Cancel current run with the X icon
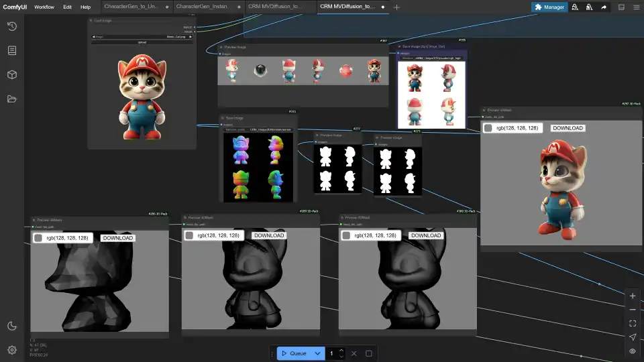 354,353
